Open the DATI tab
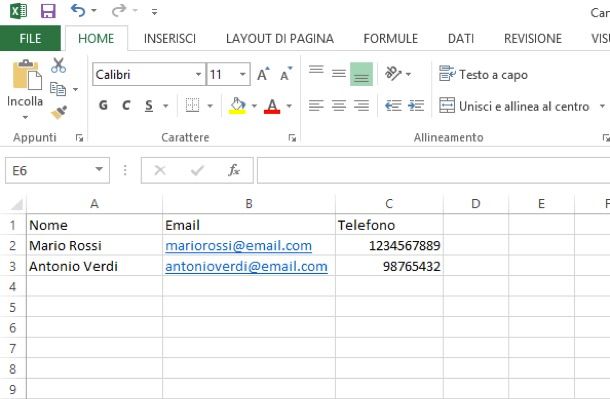This screenshot has height=399, width=610. 461,38
